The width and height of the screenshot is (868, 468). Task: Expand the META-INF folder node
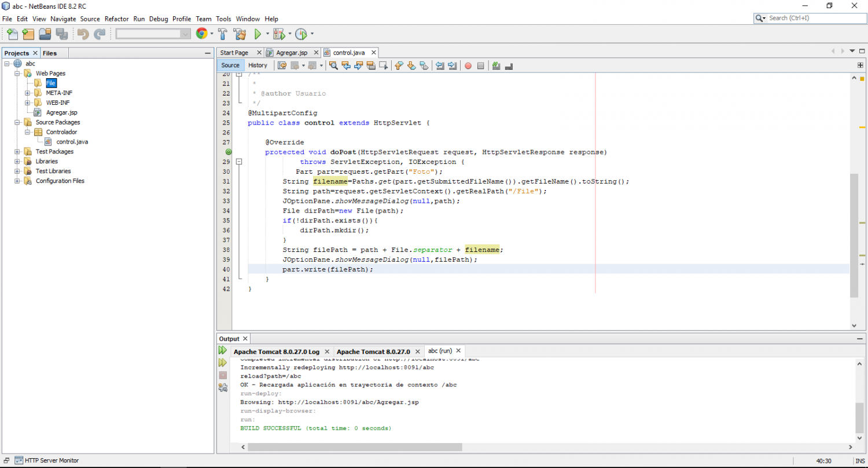28,93
